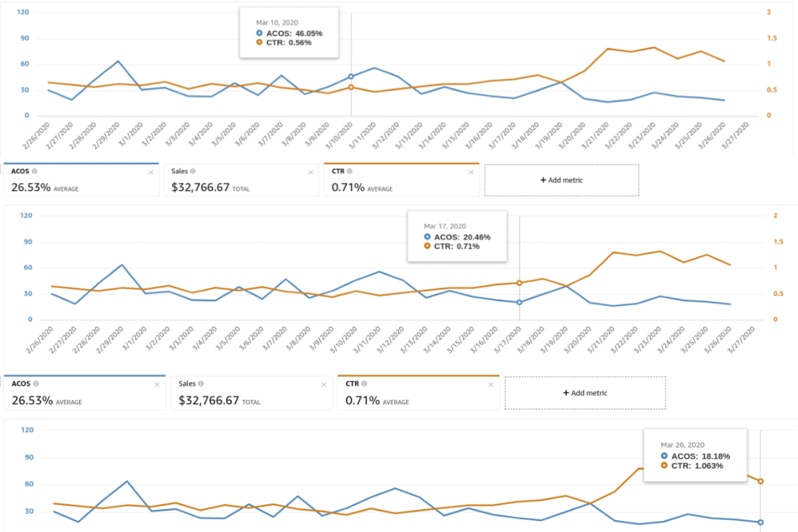Dismiss the CTR metric in the upper row
This screenshot has width=798, height=532.
click(471, 172)
